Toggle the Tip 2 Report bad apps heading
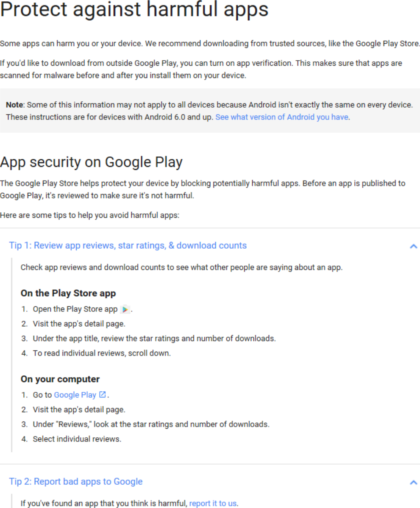Viewport: 420px width, 508px height. tap(76, 481)
